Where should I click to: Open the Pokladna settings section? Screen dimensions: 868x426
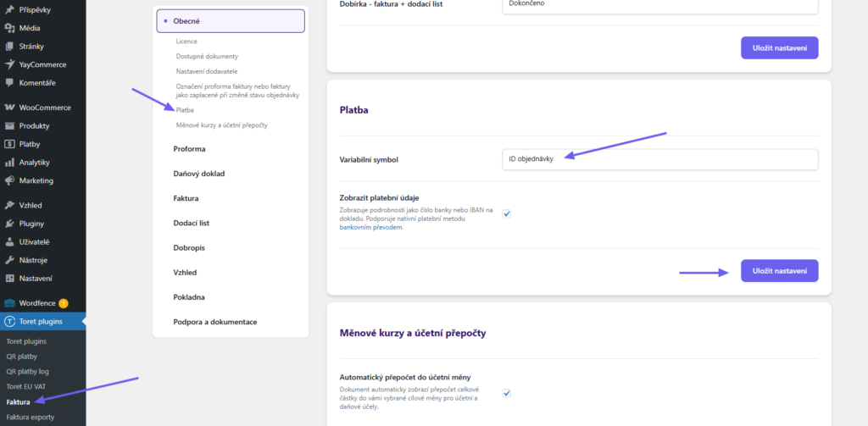point(189,297)
